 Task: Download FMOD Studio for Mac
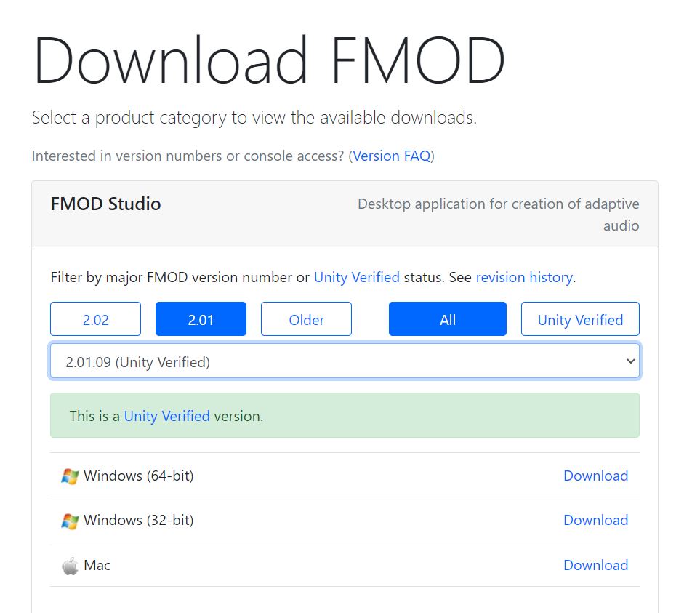point(595,565)
